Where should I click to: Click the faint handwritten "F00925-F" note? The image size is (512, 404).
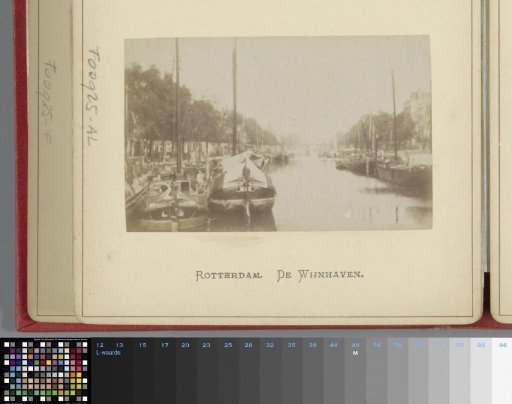click(50, 101)
